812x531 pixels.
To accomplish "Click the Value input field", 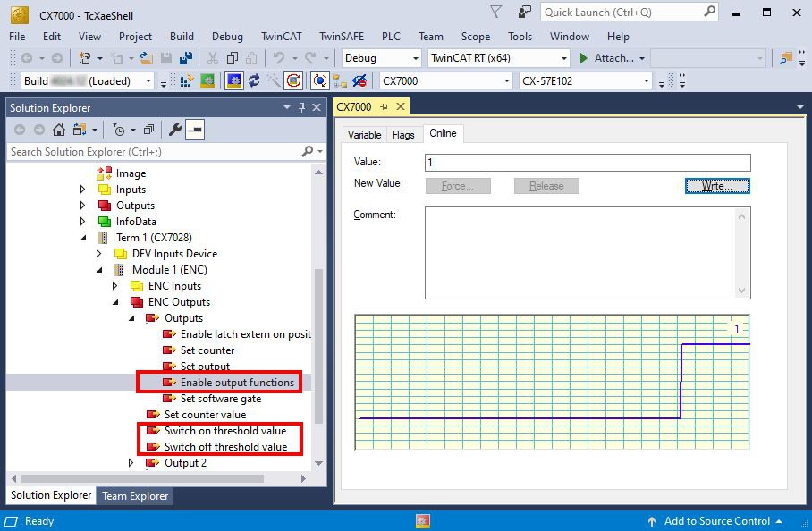I will (x=588, y=163).
